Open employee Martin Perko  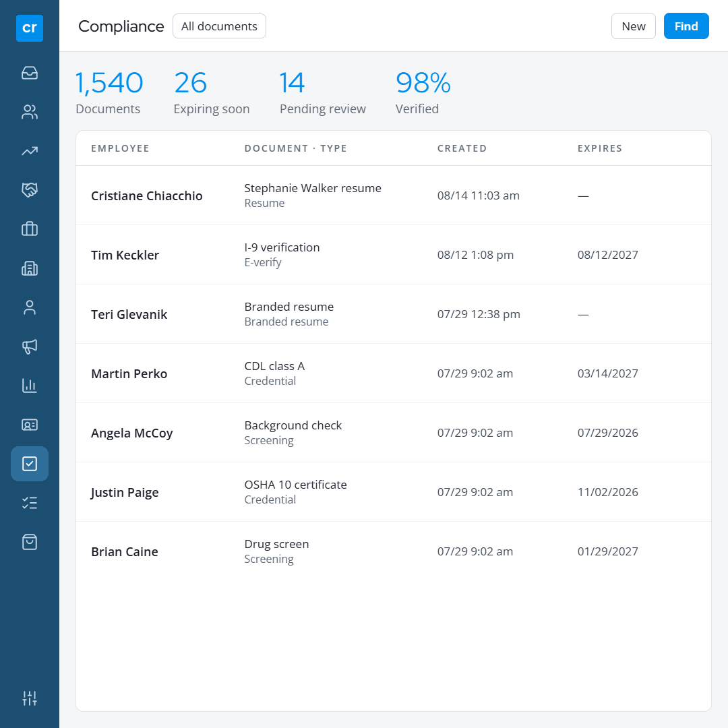(x=129, y=373)
